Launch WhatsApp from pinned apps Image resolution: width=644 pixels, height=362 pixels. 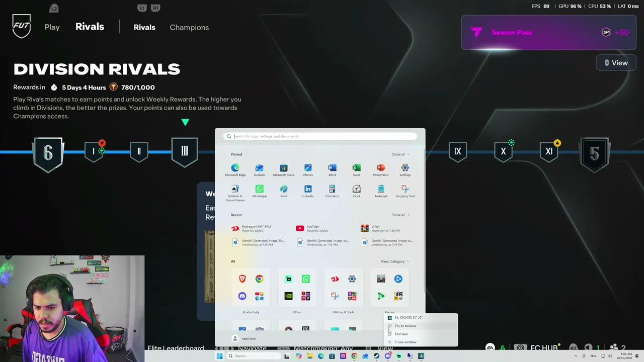[x=259, y=191]
